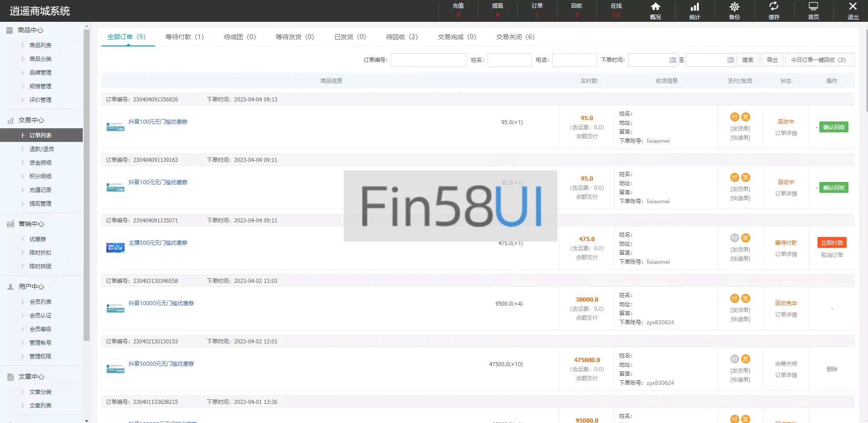Select 会员列表 in the sidebar
The height and width of the screenshot is (423, 868).
tap(40, 302)
